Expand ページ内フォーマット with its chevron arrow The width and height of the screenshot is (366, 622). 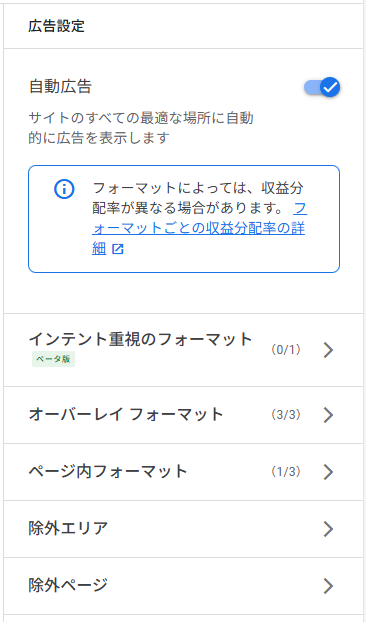pyautogui.click(x=328, y=472)
